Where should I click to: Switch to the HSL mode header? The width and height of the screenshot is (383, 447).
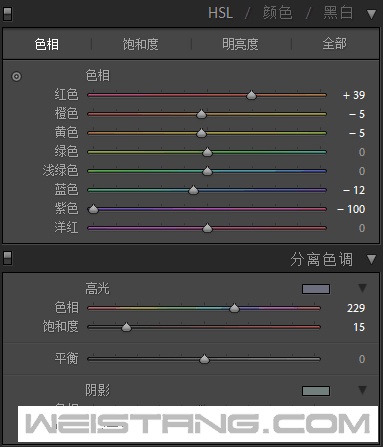tap(220, 13)
